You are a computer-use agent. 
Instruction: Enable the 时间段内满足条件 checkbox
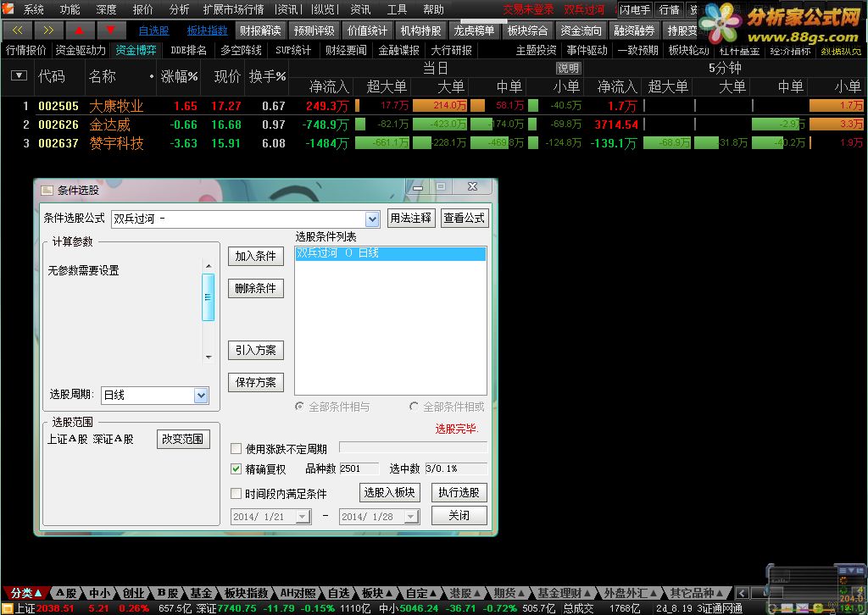pos(236,493)
